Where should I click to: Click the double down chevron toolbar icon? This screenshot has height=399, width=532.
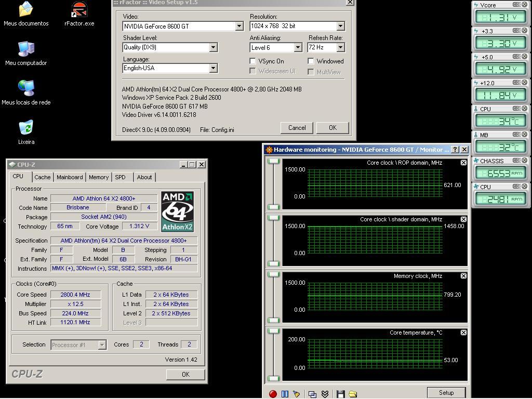[x=325, y=394]
